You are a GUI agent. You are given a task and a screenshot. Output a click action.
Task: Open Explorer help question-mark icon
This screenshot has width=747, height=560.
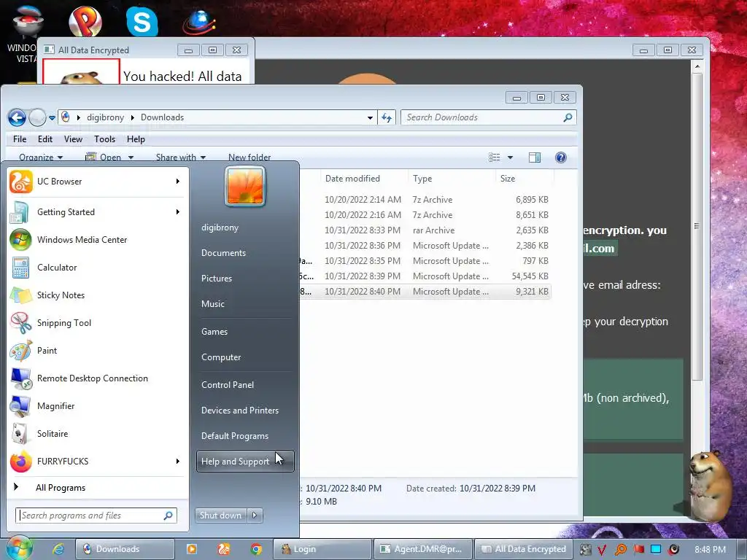click(561, 157)
